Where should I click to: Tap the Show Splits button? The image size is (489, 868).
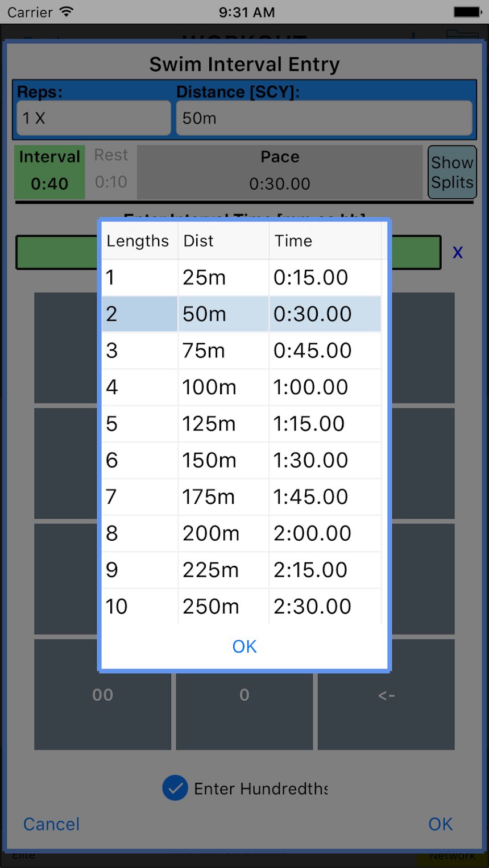[452, 172]
